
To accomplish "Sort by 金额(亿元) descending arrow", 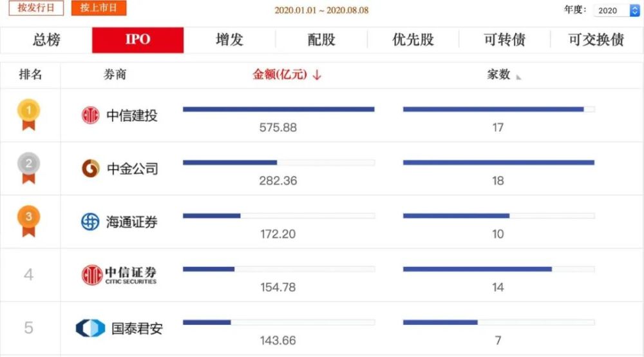I will pos(317,75).
